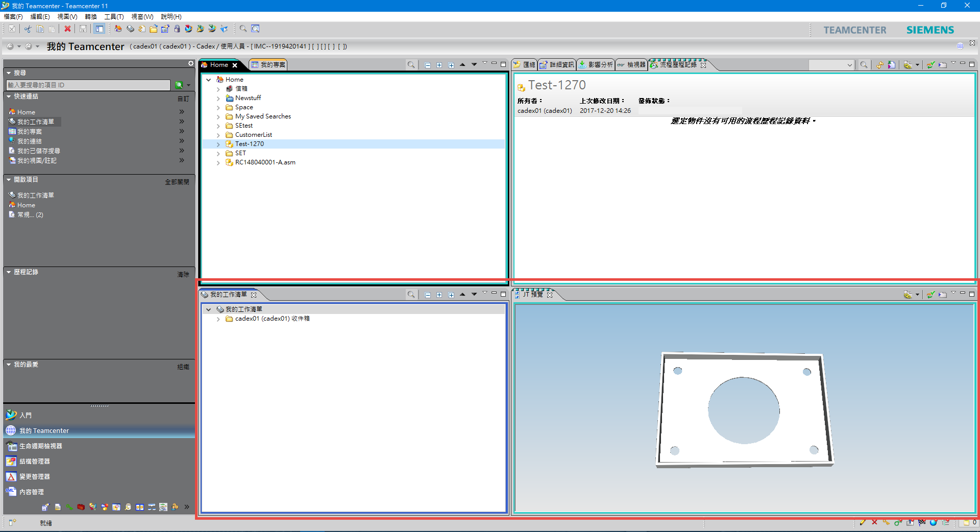Collapse the 搜尋 section in navigation pane
Viewport: 980px width, 532px height.
[9, 73]
